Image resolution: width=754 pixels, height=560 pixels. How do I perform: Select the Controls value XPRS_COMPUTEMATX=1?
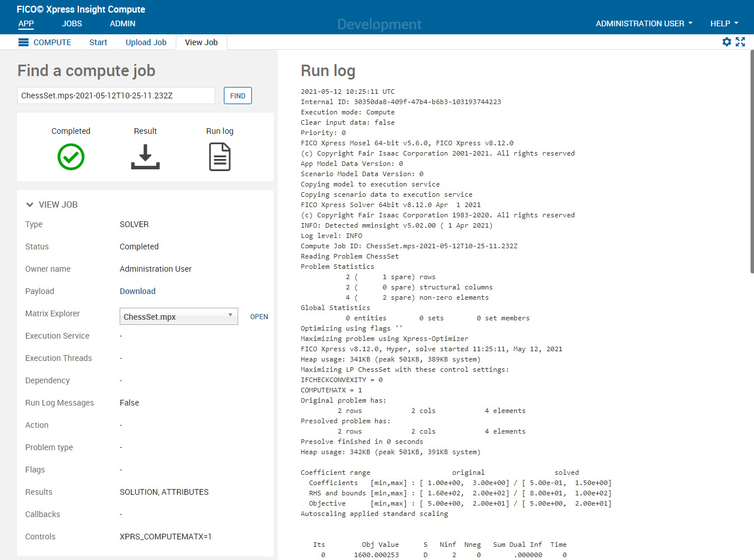click(165, 537)
